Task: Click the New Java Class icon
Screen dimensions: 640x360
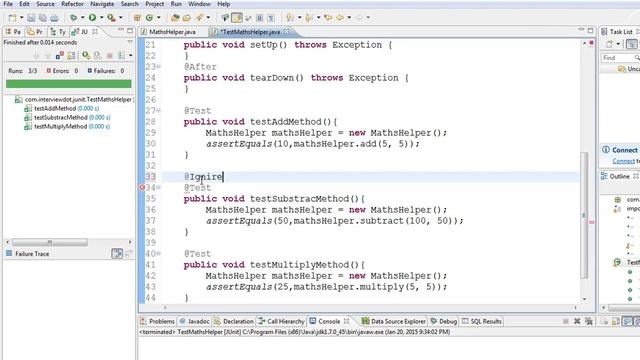Action: click(x=149, y=18)
